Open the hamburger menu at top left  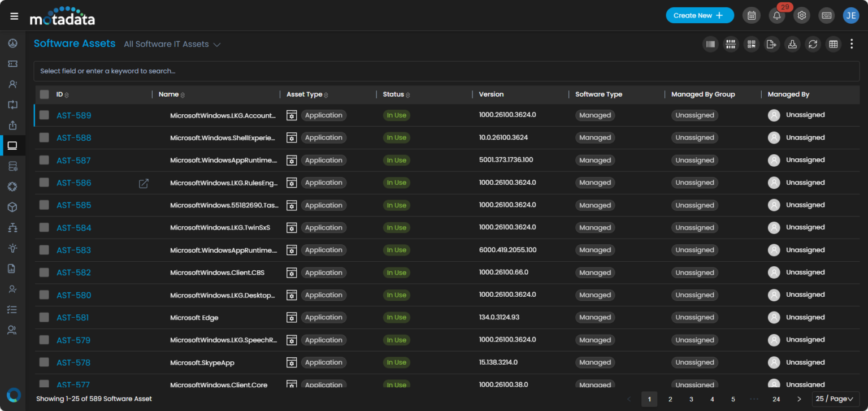coord(14,16)
